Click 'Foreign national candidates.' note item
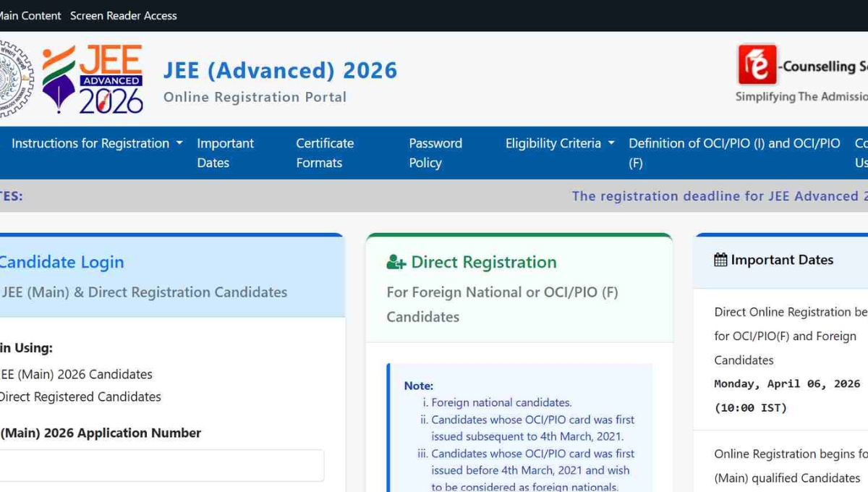Screen dimensions: 868x492 point(501,402)
